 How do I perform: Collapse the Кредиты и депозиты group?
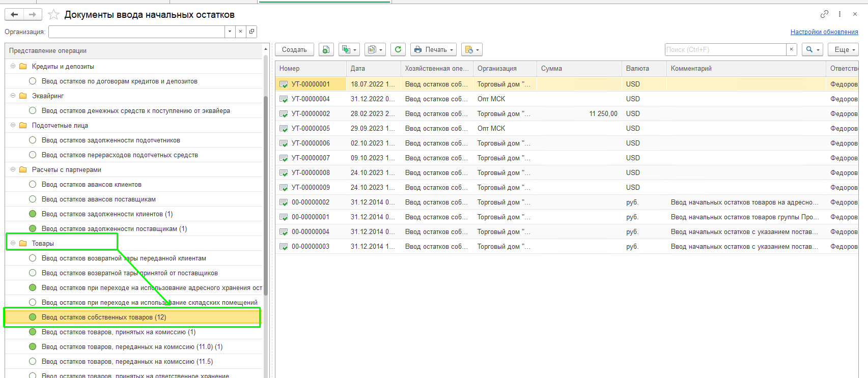point(13,66)
